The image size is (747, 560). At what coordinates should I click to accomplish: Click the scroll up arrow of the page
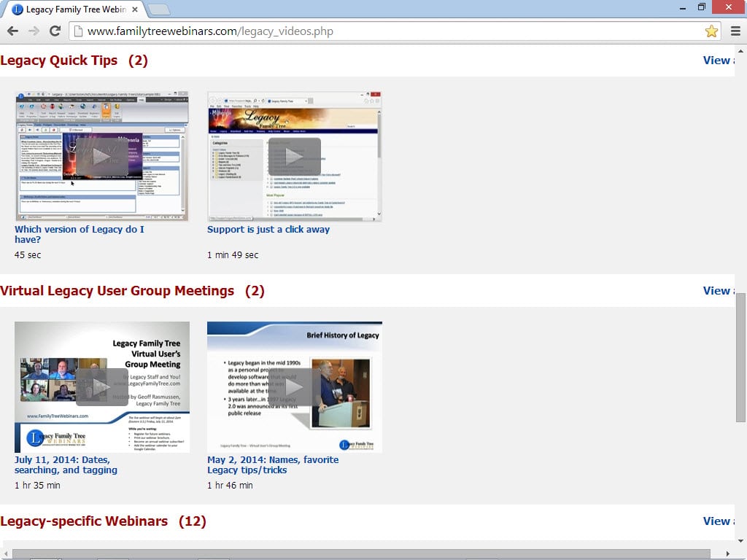pos(740,50)
